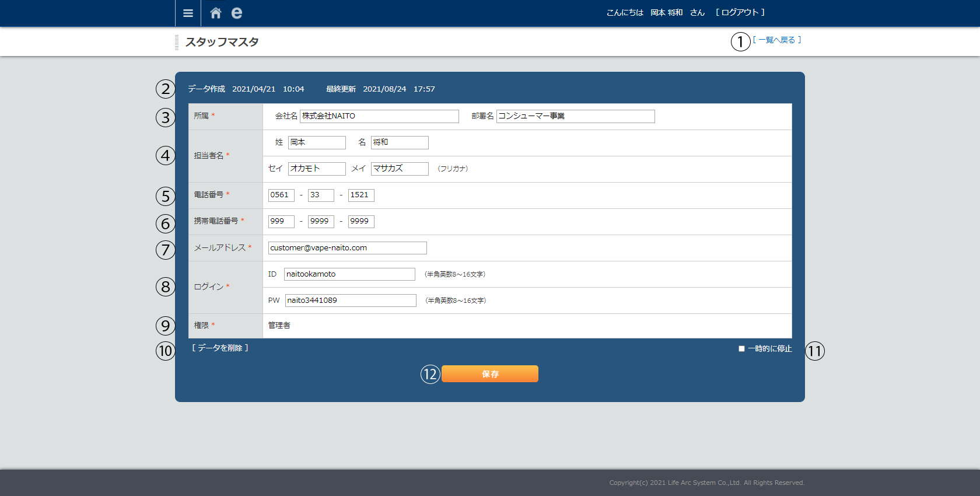This screenshot has height=496, width=980.
Task: Return to list via 一覧へ戻る link
Action: coord(777,40)
